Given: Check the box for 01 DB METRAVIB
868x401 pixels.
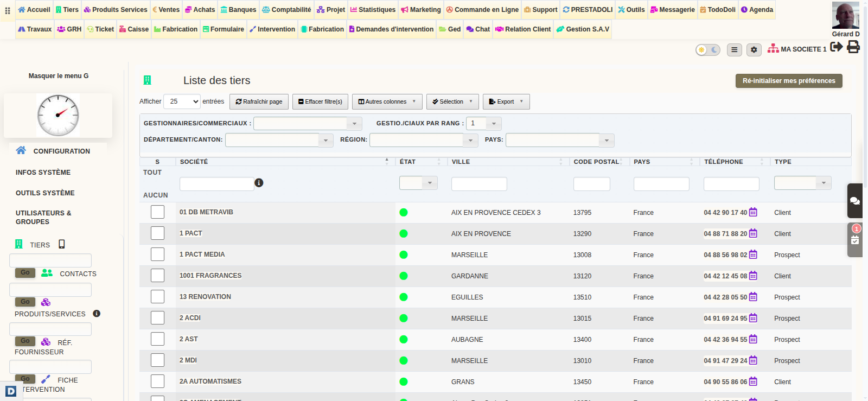Looking at the screenshot, I should tap(157, 212).
